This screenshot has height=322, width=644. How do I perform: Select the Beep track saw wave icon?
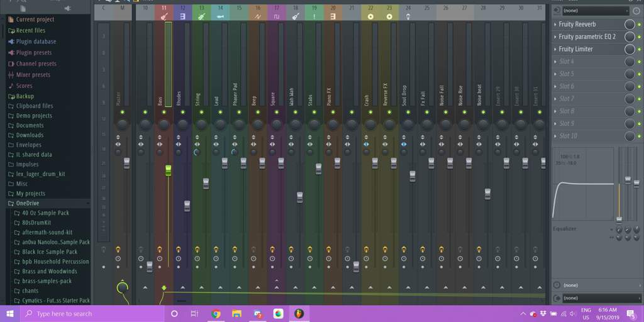(x=257, y=16)
